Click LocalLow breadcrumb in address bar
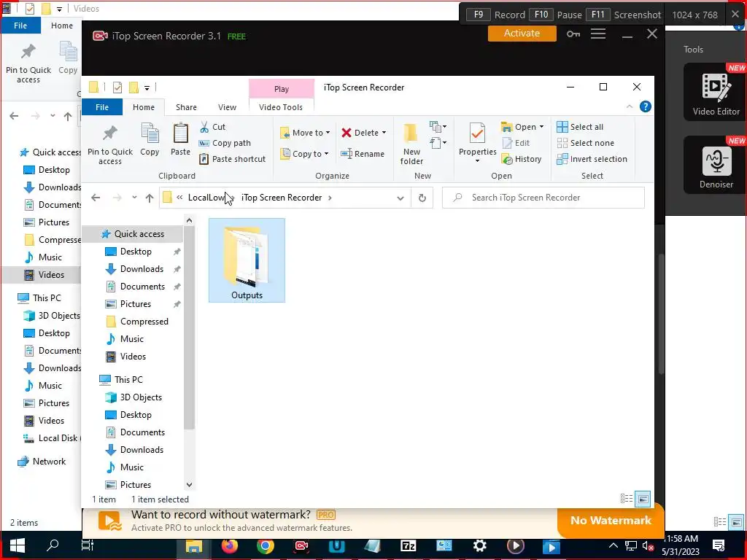This screenshot has width=747, height=560. click(x=206, y=198)
